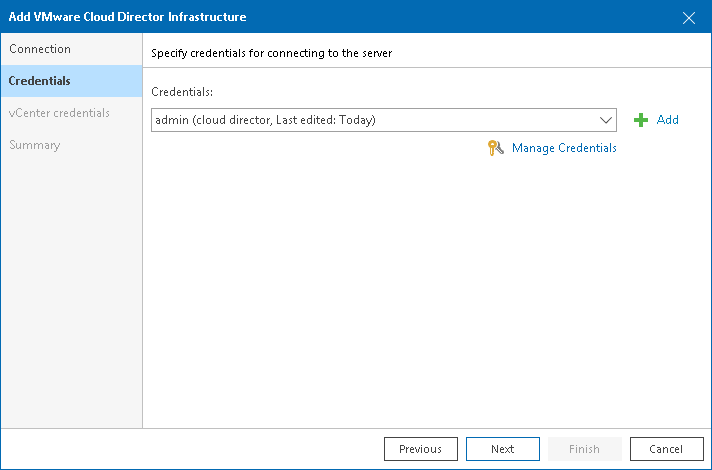Click the dialog title bar text
This screenshot has height=470, width=712.
[127, 17]
